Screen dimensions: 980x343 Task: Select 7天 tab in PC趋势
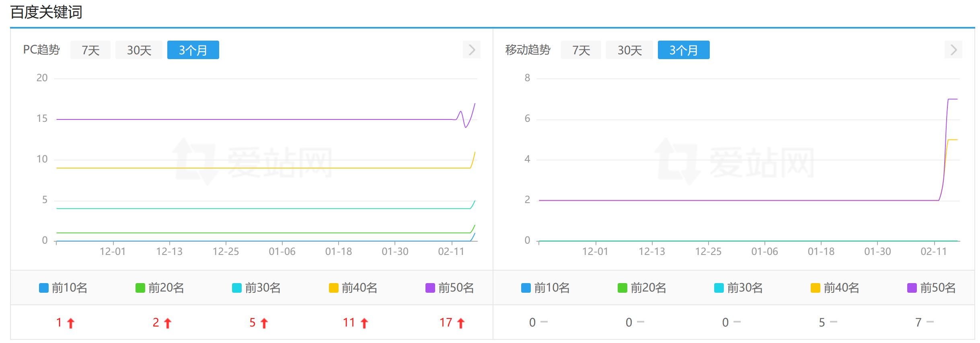click(x=90, y=50)
